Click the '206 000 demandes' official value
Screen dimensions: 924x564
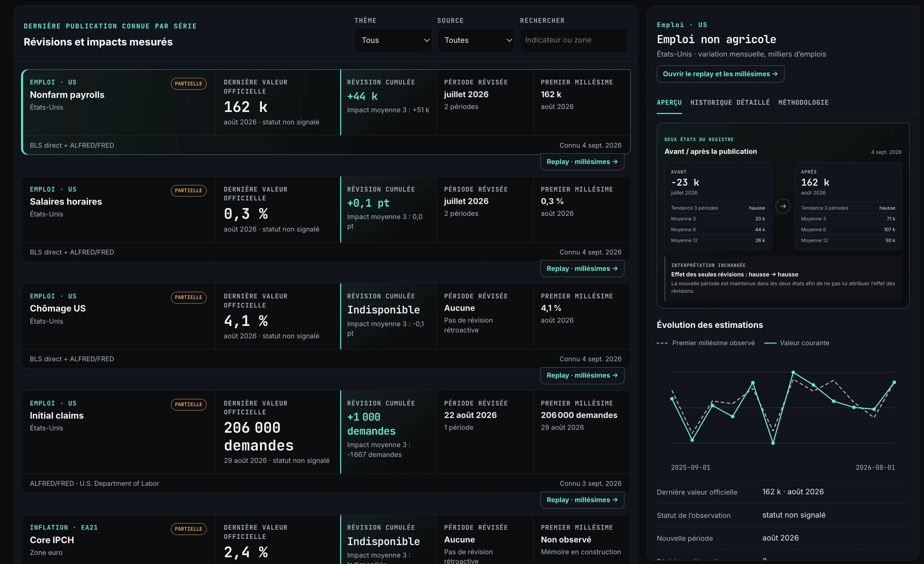coord(259,436)
